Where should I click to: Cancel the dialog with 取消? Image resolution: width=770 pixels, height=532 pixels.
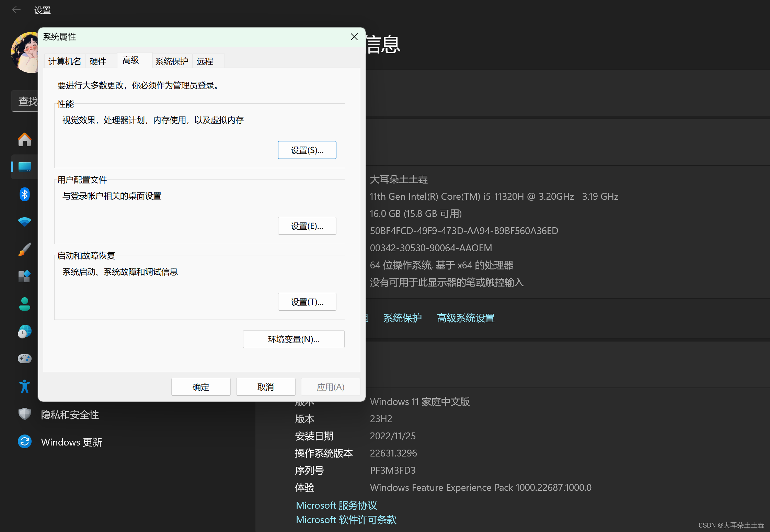[x=266, y=387]
